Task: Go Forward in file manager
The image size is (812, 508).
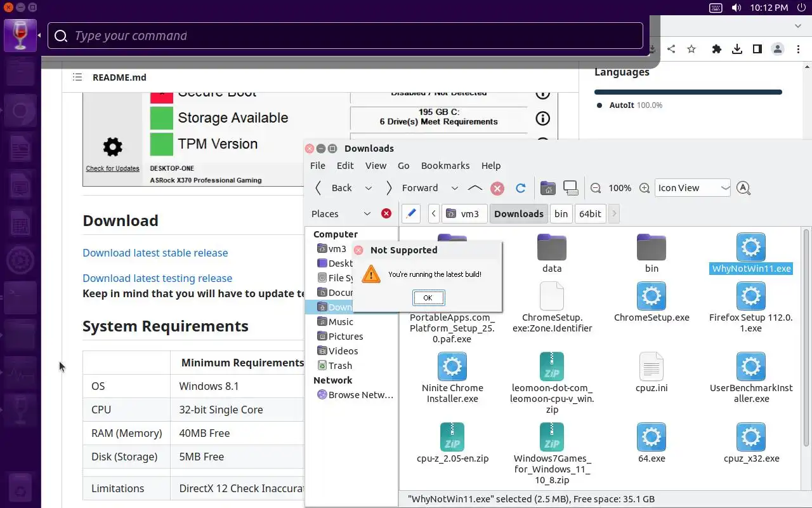Action: point(412,188)
